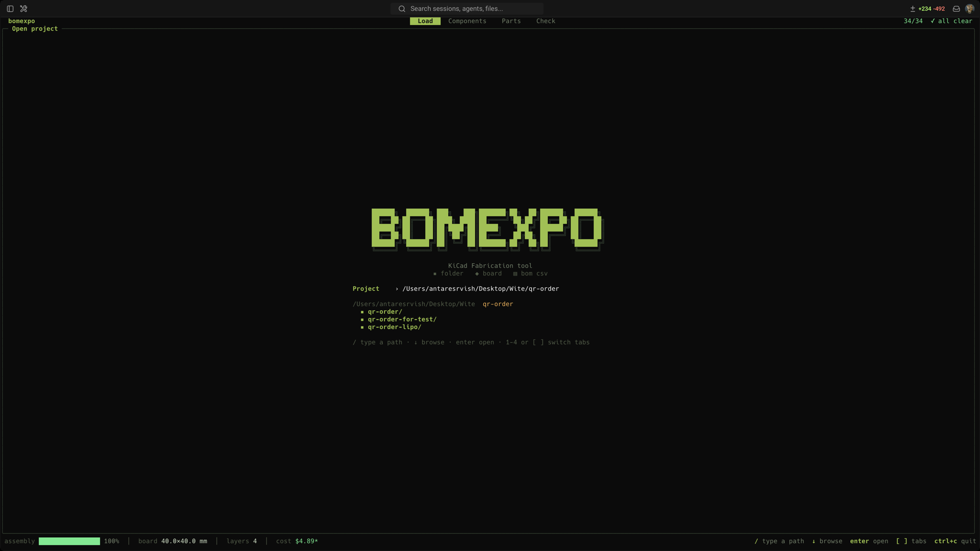Click the ctrl+c quit footer hint
The image size is (980, 551).
pyautogui.click(x=955, y=541)
